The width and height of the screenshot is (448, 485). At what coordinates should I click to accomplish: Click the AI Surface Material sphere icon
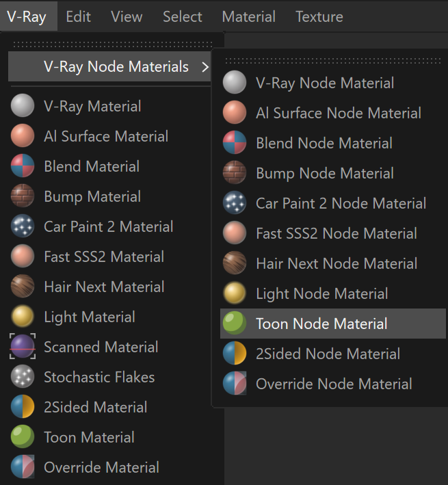click(x=23, y=135)
